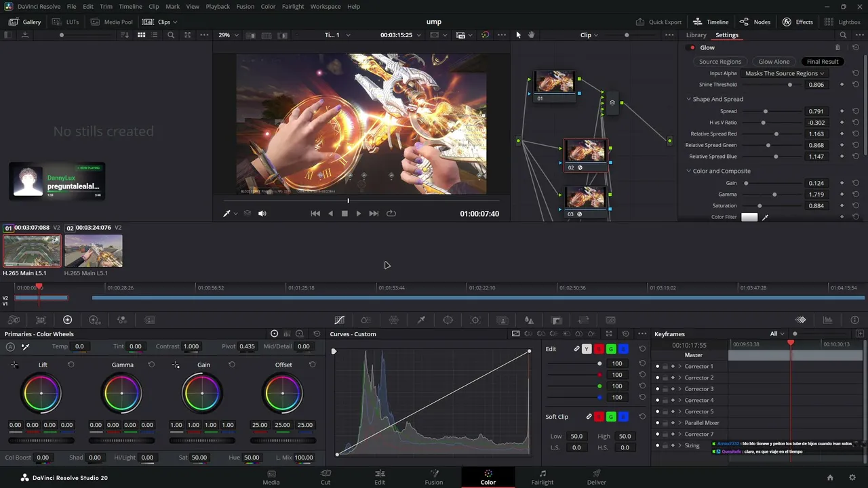Go to the project manager home icon
Screen dimensions: 868x488
pyautogui.click(x=829, y=478)
